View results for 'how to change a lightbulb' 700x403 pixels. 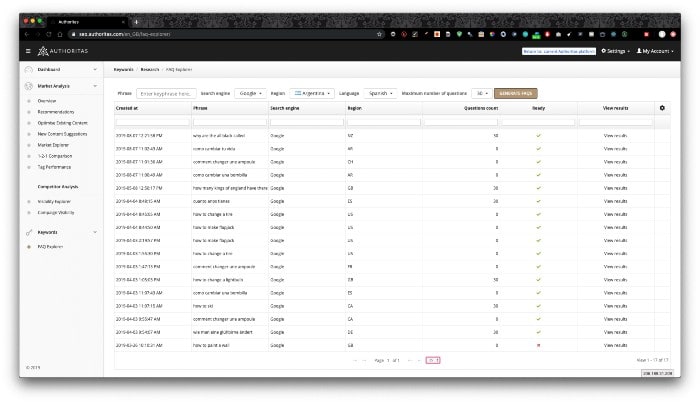615,280
